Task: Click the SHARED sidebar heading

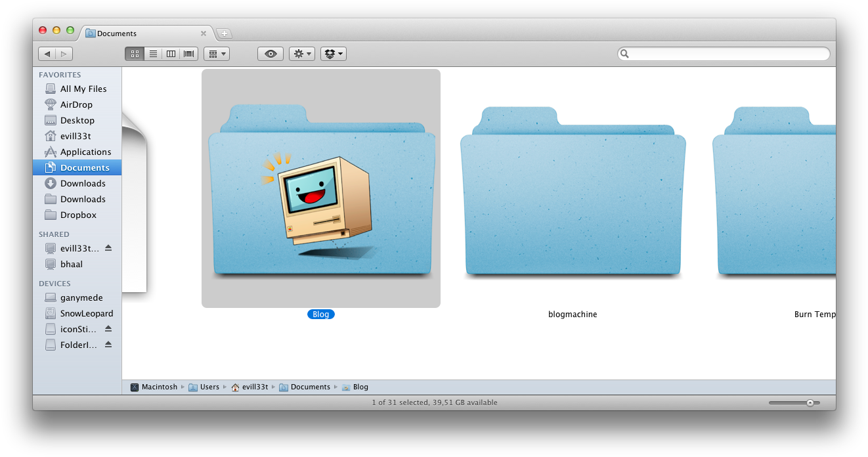Action: pos(54,234)
